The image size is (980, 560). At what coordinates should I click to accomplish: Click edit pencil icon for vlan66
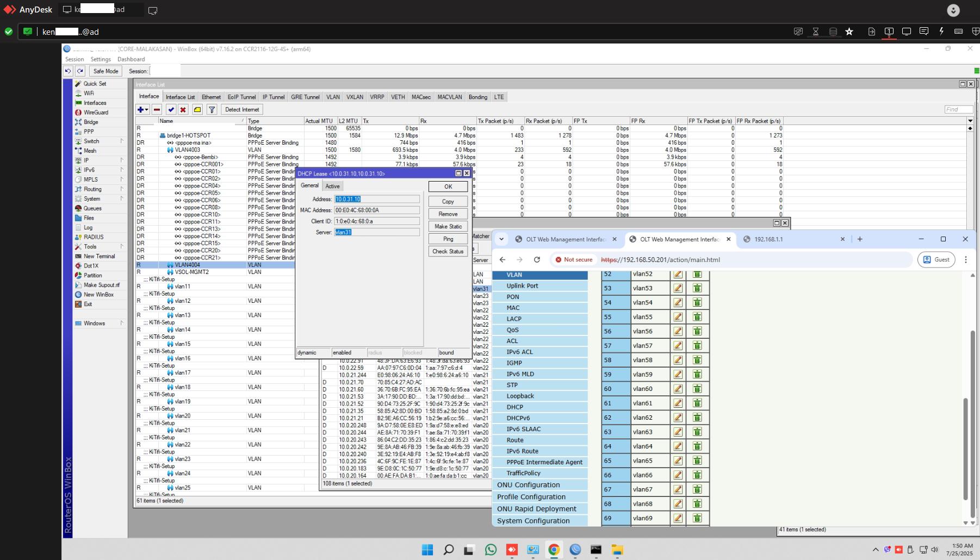click(678, 475)
